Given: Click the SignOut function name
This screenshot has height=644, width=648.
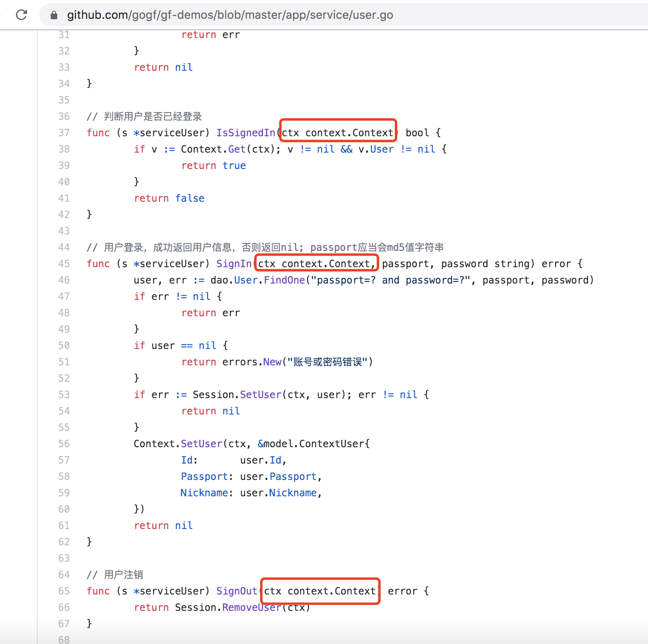Looking at the screenshot, I should point(237,591).
